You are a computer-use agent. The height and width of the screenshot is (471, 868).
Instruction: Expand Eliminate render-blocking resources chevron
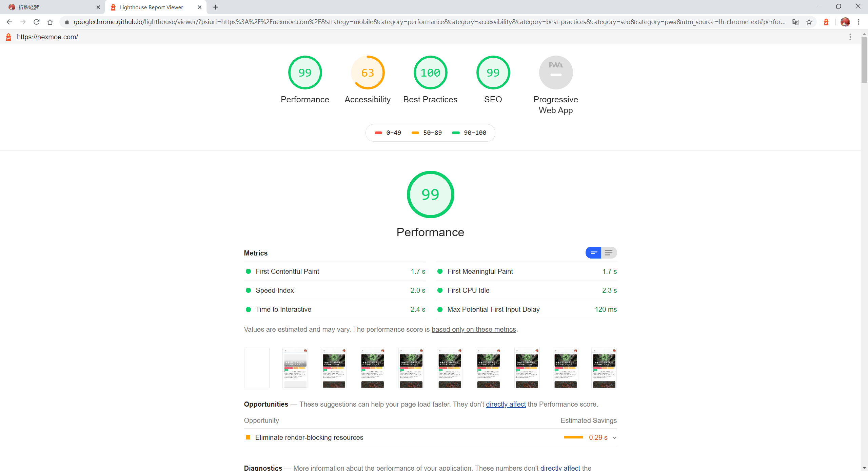pyautogui.click(x=614, y=438)
